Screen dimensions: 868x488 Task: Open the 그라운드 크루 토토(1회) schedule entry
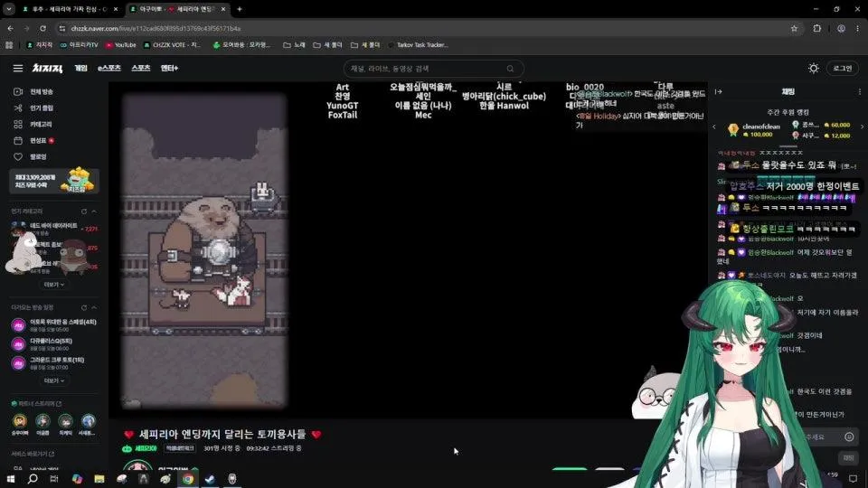tap(53, 363)
